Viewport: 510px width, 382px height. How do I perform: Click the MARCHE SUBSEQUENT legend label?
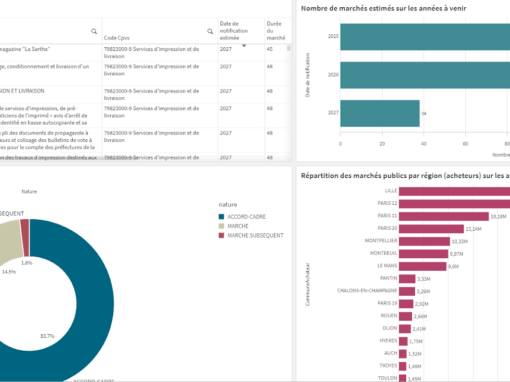click(255, 235)
